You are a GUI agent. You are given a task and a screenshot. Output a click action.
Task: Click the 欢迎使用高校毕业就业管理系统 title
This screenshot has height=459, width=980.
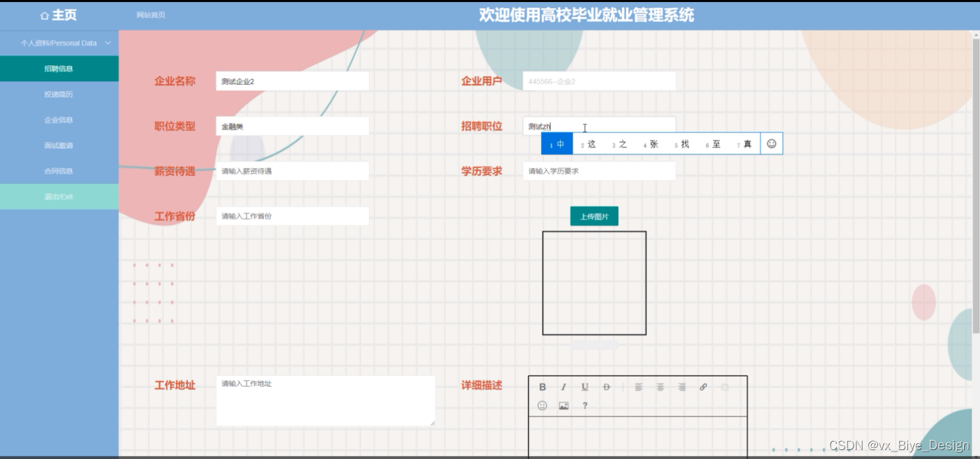pyautogui.click(x=586, y=15)
